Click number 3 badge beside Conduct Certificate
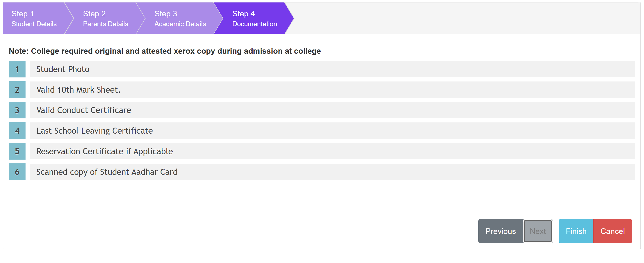The height and width of the screenshot is (263, 644). click(x=17, y=110)
